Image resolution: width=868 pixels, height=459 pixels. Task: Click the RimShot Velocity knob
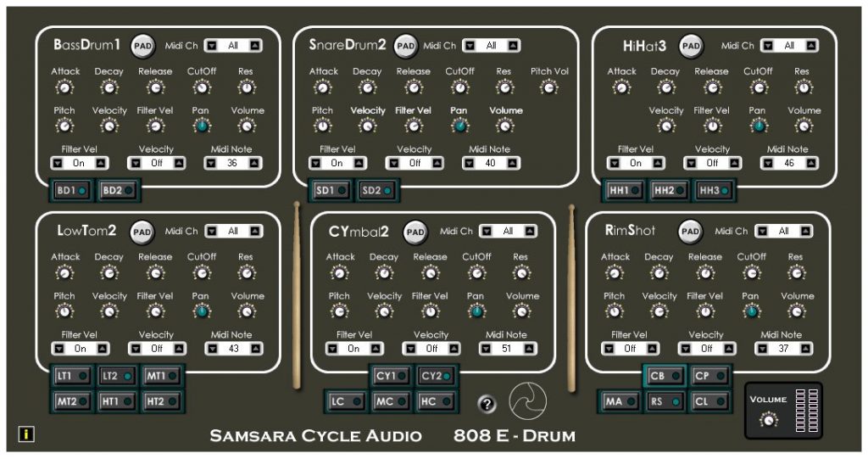pyautogui.click(x=659, y=311)
